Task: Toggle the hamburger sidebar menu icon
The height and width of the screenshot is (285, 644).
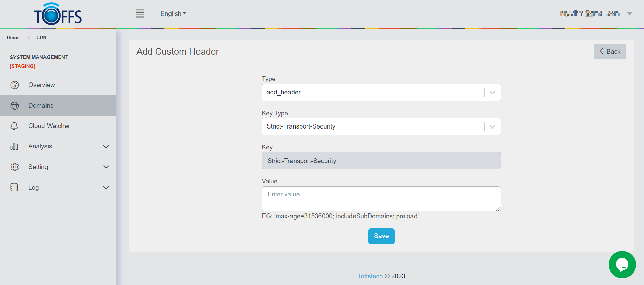Action: 140,14
